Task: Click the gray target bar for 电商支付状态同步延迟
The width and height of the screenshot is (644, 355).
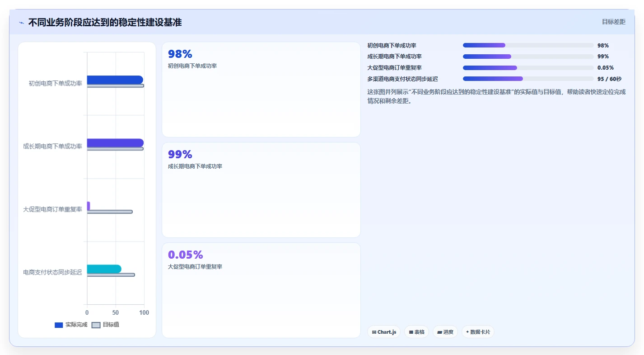Action: point(111,275)
